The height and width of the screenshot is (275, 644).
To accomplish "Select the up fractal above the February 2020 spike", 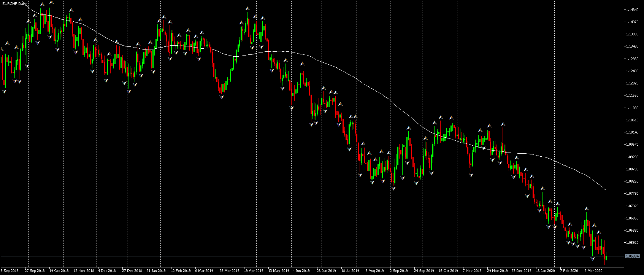I will [x=587, y=209].
